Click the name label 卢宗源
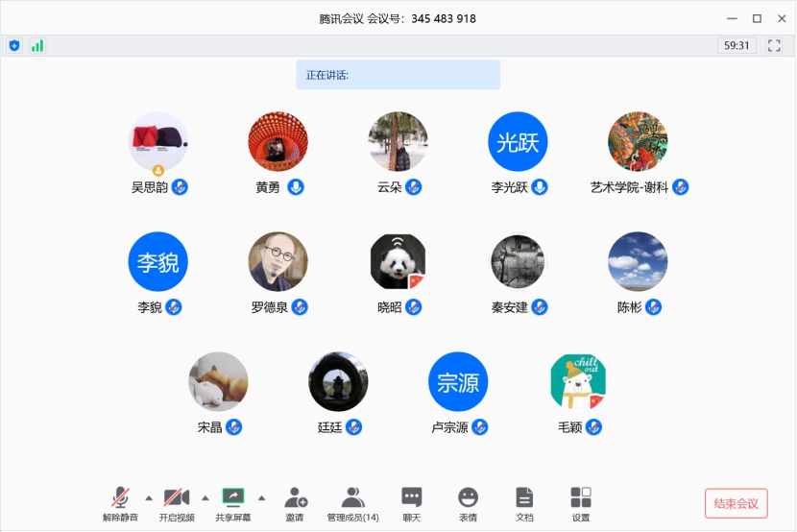 [449, 427]
